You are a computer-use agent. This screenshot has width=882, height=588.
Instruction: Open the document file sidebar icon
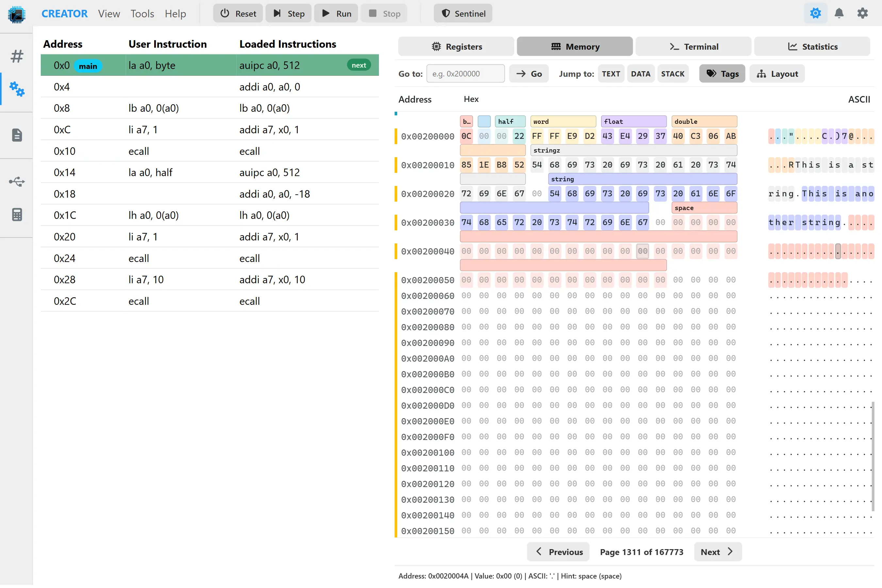(17, 135)
